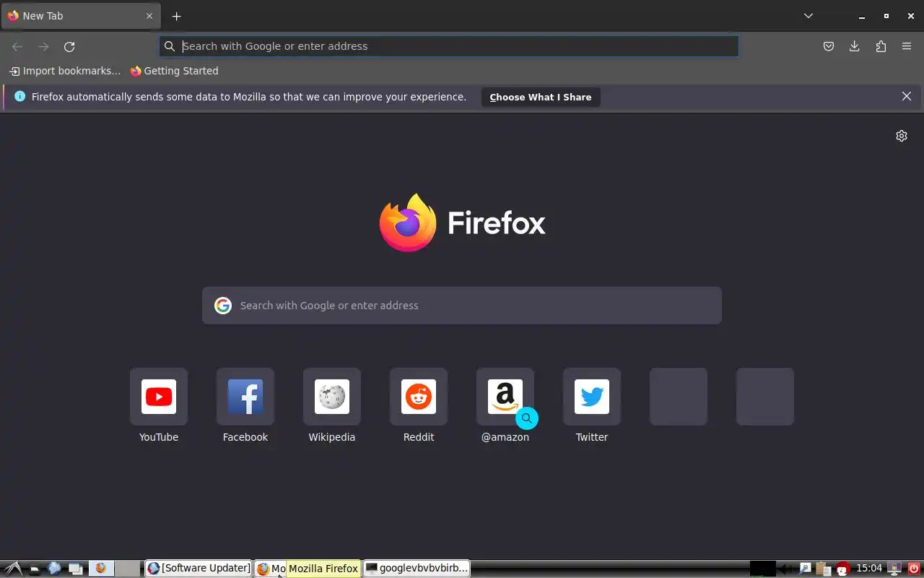This screenshot has height=578, width=924.
Task: Click the magnifier tray icon beside the speaker
Action: (x=805, y=569)
